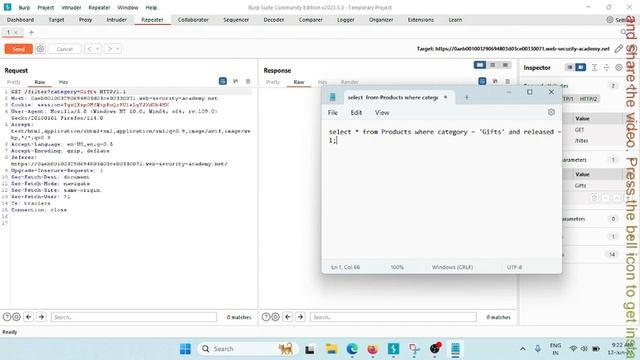This screenshot has width=640, height=360.
Task: Open Notepad File menu
Action: pos(333,113)
